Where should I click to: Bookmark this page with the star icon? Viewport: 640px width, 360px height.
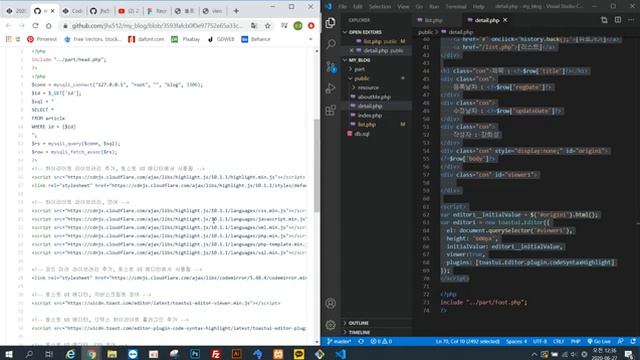(x=268, y=26)
